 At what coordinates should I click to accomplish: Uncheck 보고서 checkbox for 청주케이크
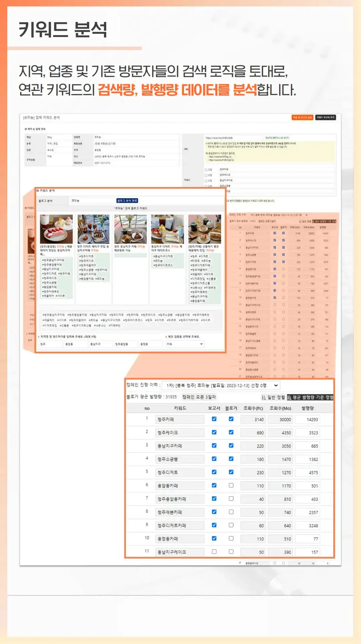214,432
